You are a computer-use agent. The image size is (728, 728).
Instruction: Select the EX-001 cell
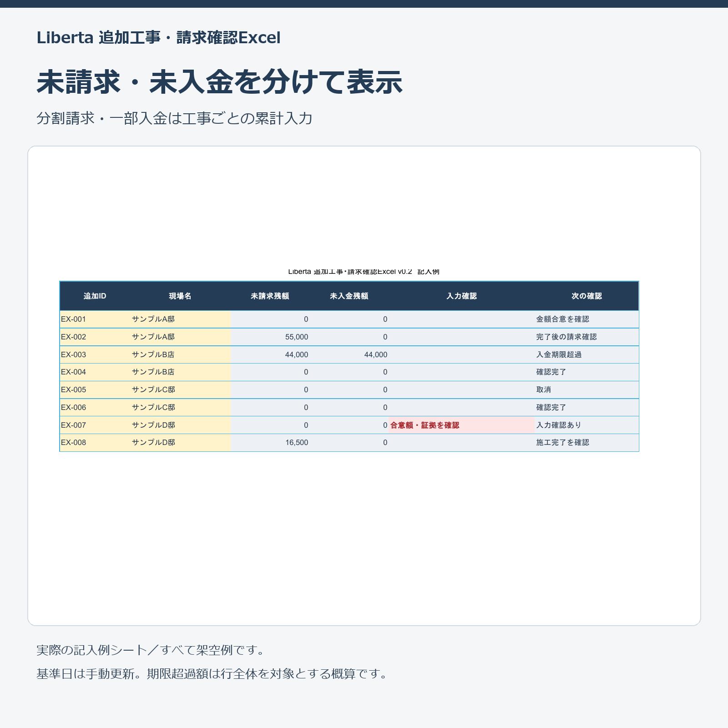95,319
